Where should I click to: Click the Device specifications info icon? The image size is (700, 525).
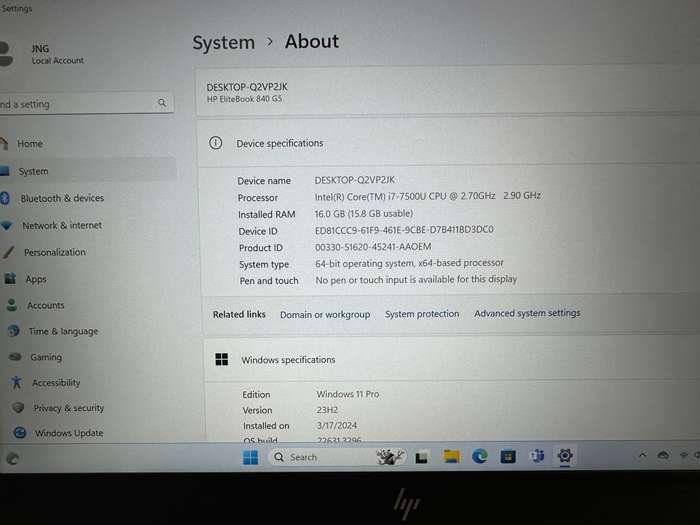tap(216, 143)
